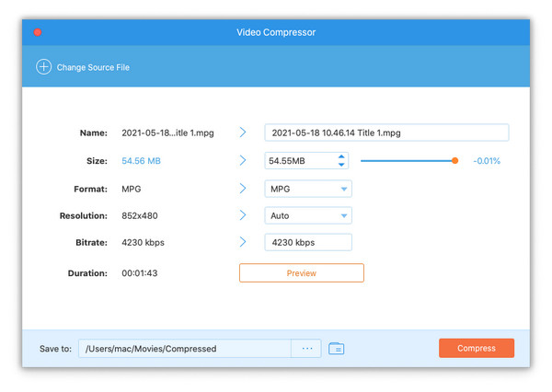Click the plus icon for Change Source File
Image resolution: width=552 pixels, height=392 pixels.
coord(43,67)
